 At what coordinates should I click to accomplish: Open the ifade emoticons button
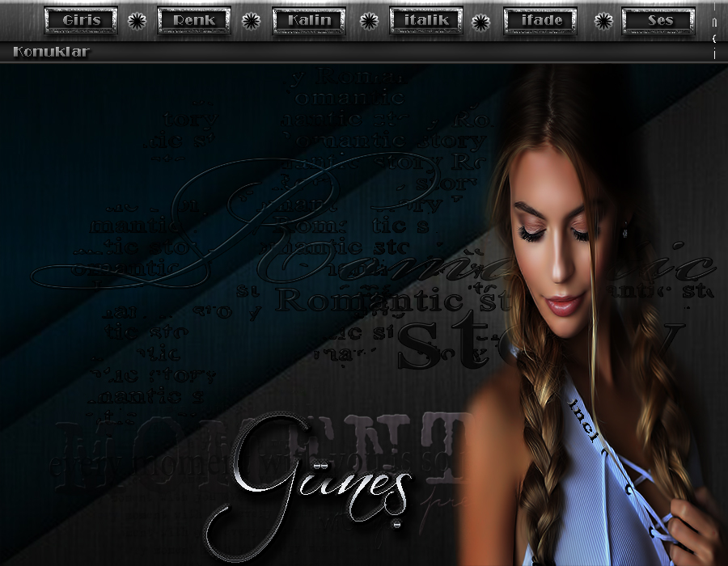tap(540, 20)
